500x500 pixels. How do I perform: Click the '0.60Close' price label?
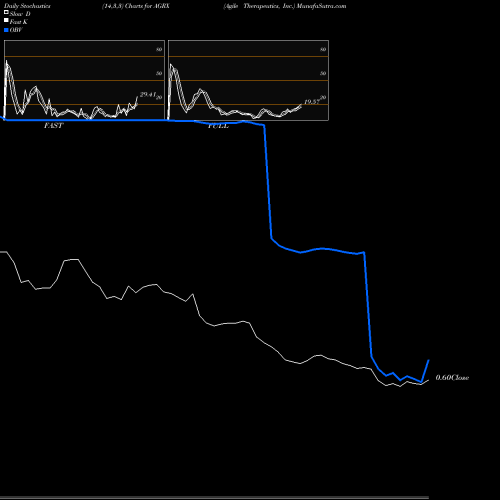(452, 378)
